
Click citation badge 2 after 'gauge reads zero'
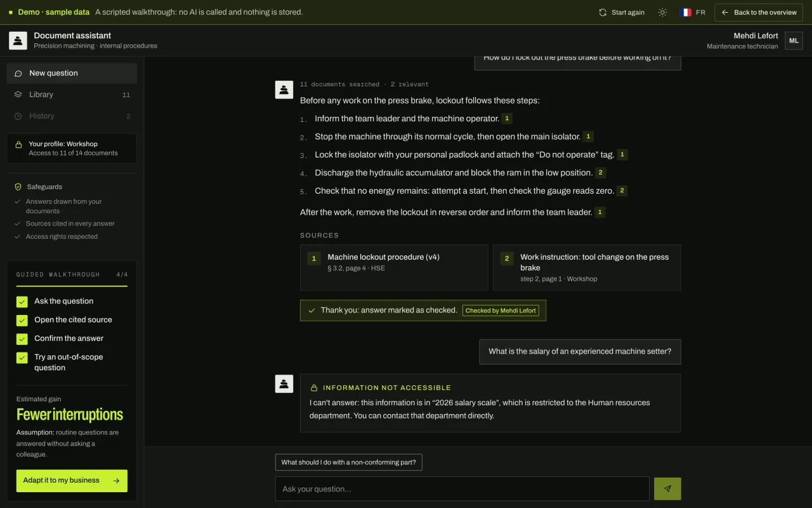(x=622, y=190)
